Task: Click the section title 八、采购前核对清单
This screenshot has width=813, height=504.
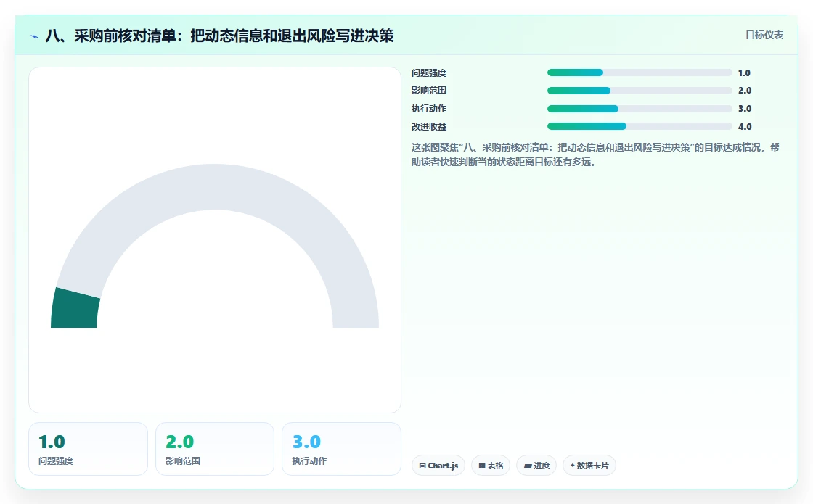Action: coord(219,36)
